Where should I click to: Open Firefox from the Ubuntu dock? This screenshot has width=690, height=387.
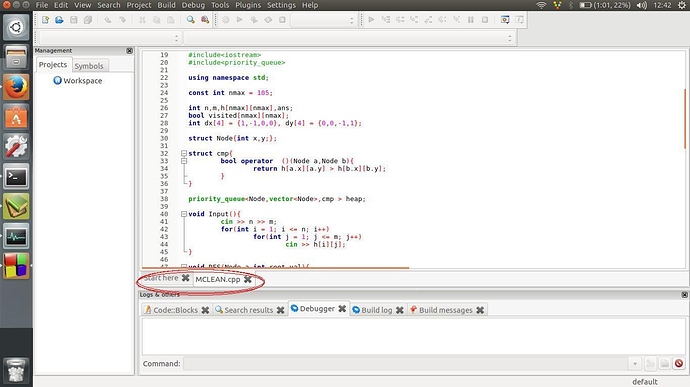pos(16,87)
